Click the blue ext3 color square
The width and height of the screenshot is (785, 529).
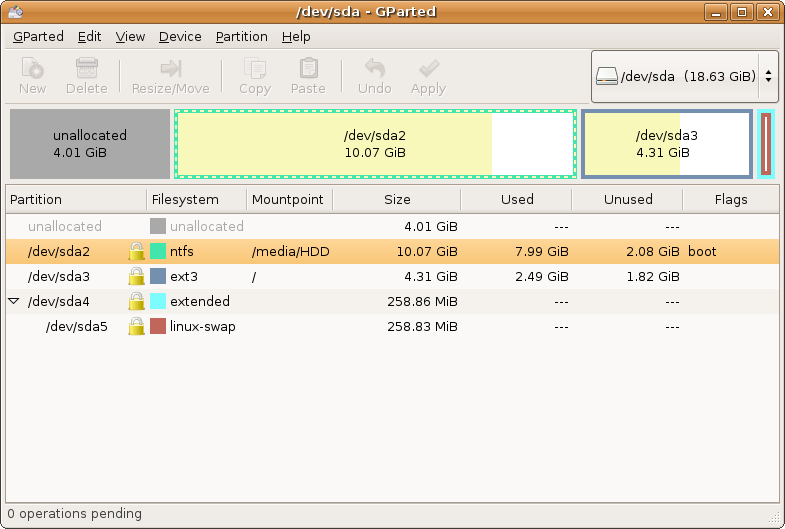158,276
